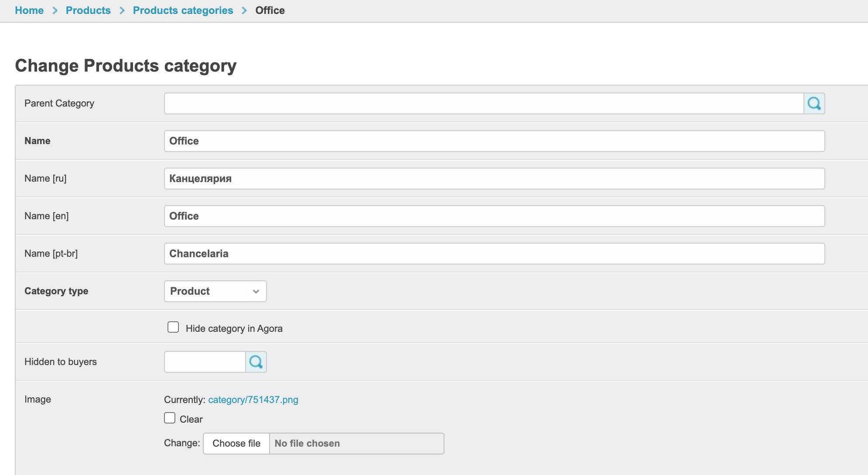Click breadcrumb arrow after Products
The width and height of the screenshot is (868, 475).
click(122, 10)
